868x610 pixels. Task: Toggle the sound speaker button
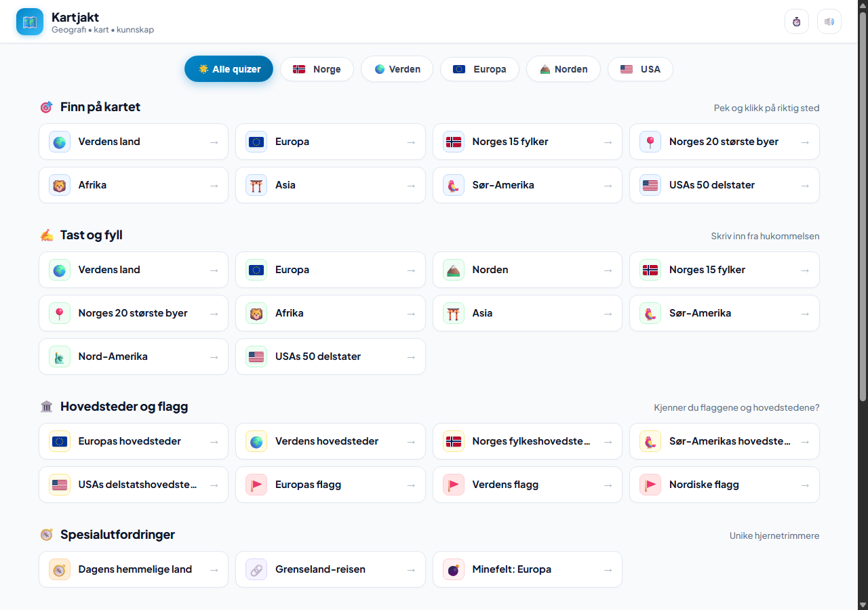(829, 22)
